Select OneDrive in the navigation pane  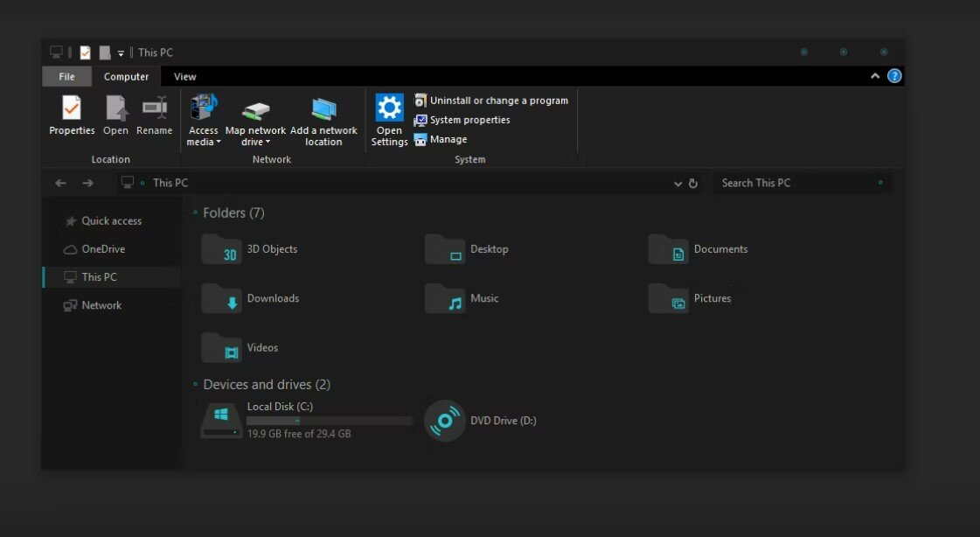pyautogui.click(x=111, y=248)
